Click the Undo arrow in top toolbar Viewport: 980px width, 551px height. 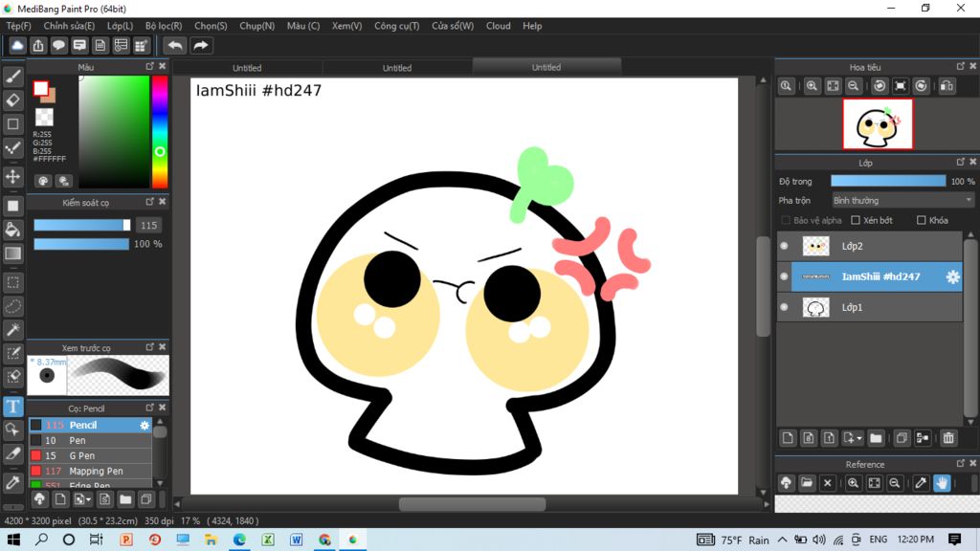click(175, 46)
